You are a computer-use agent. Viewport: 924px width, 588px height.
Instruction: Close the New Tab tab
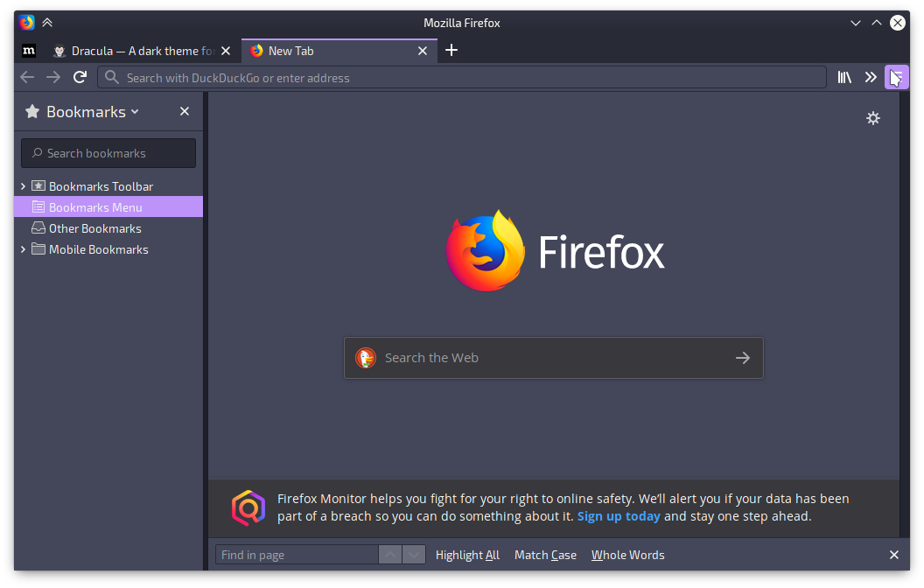tap(423, 51)
